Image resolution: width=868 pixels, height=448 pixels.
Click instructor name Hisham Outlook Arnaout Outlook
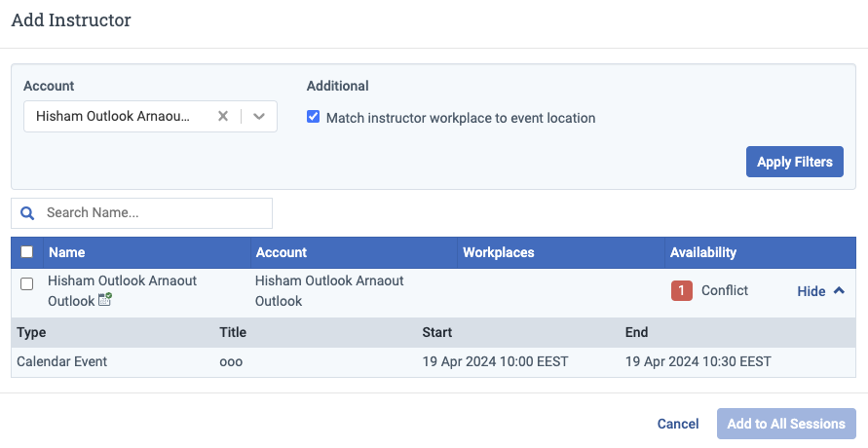pyautogui.click(x=123, y=291)
